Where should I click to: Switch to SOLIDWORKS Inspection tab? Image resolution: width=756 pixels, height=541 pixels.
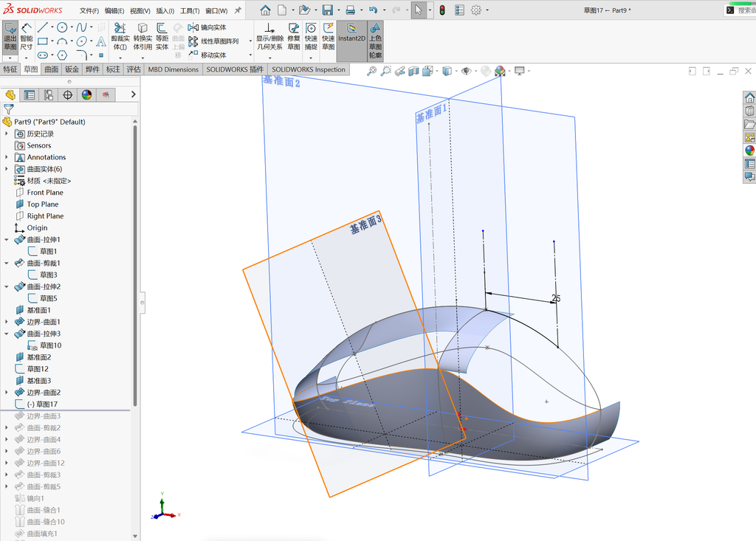click(x=309, y=69)
